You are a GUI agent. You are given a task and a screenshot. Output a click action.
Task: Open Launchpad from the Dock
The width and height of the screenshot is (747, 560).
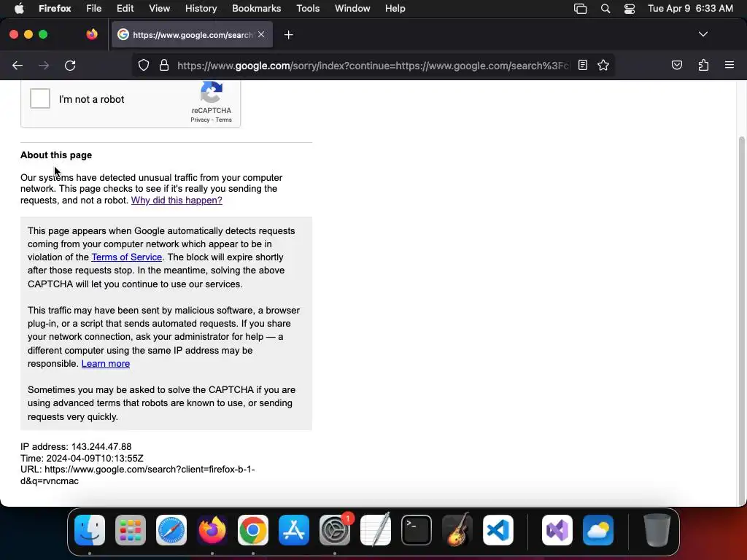131,530
